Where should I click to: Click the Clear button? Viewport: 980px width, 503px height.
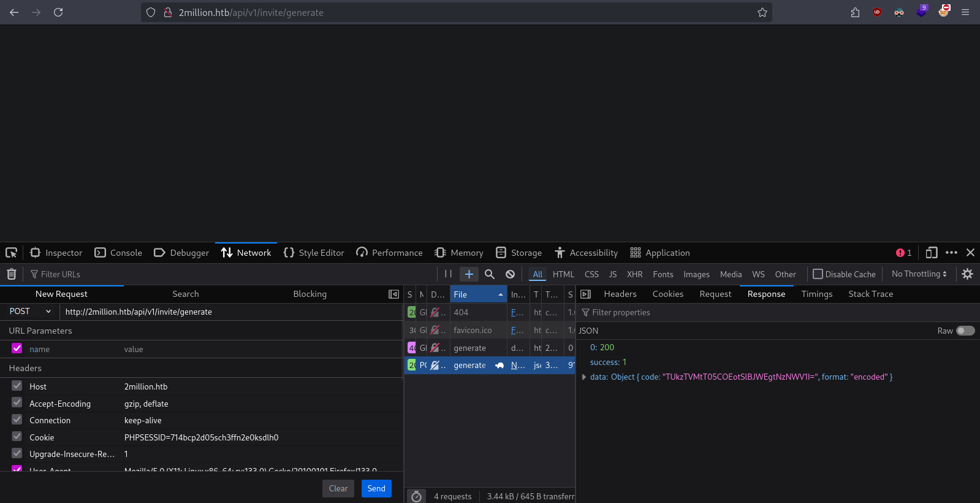tap(338, 488)
